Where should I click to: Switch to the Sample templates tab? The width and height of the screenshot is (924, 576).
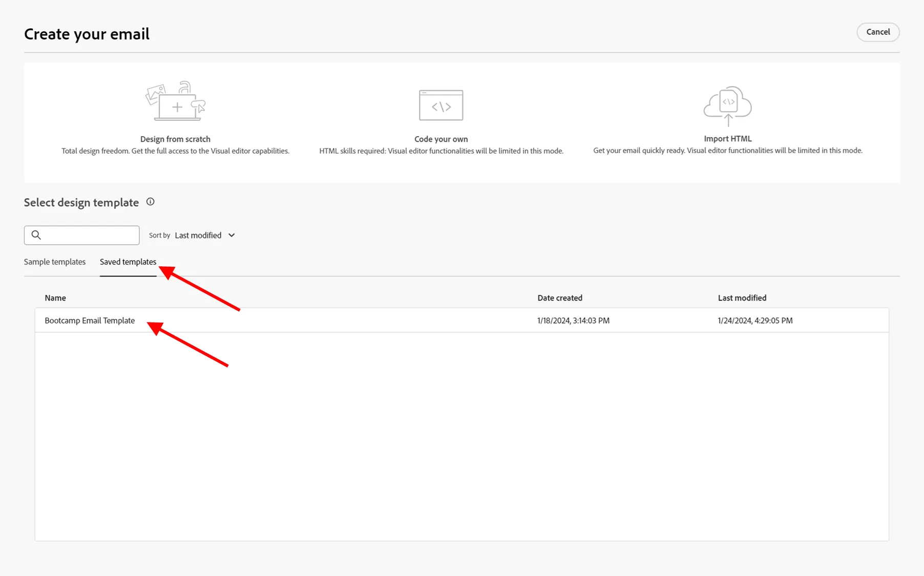coord(55,262)
